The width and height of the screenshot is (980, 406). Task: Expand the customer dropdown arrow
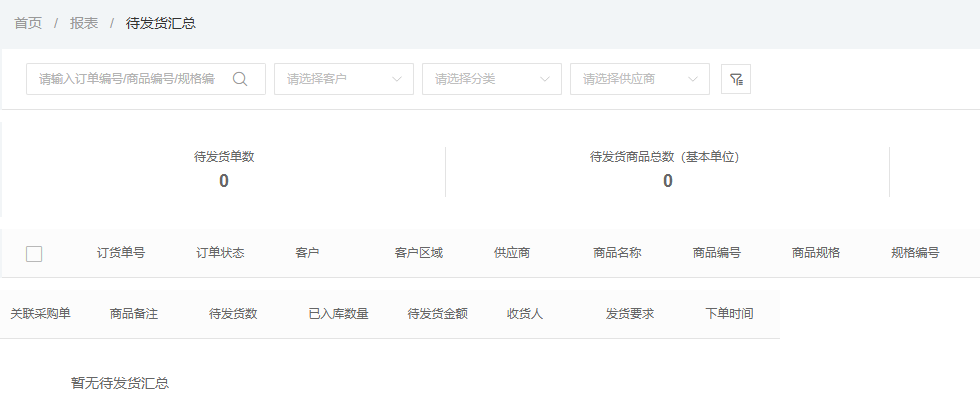pos(397,79)
